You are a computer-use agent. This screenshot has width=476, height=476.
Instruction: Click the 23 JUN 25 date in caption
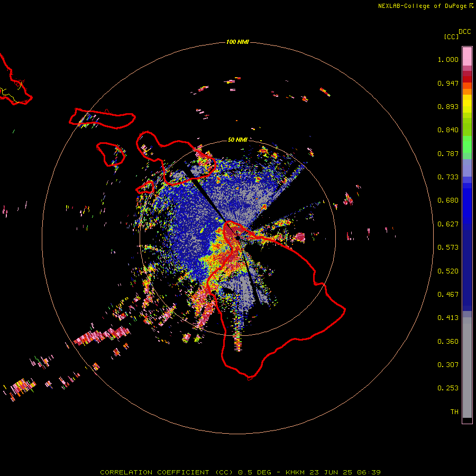(x=331, y=472)
